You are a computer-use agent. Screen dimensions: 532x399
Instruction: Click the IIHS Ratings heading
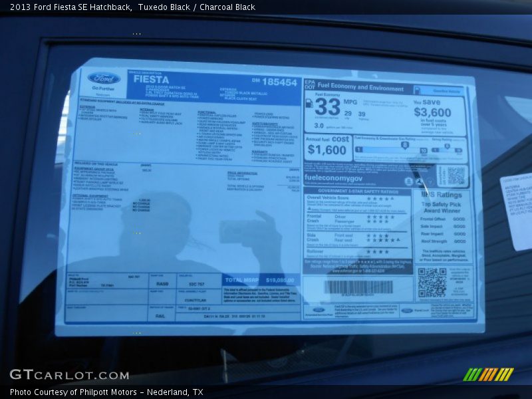tap(442, 195)
